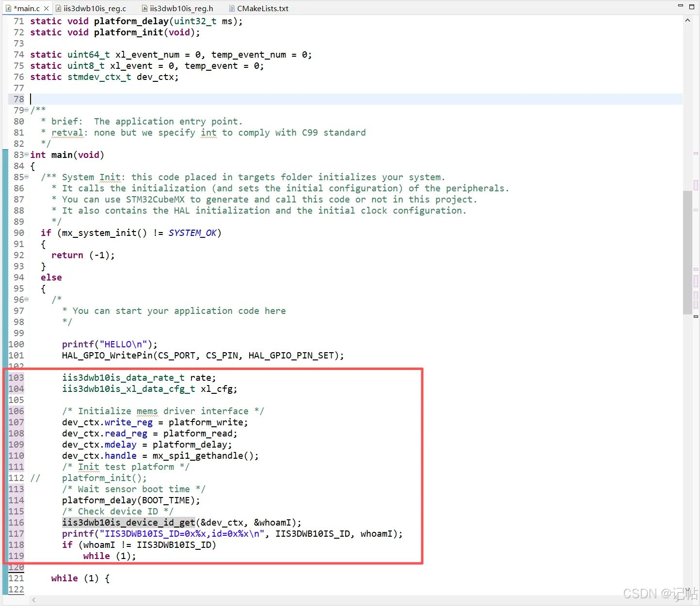Collapse the comment block at line 79
This screenshot has height=606, width=700.
pyautogui.click(x=26, y=110)
